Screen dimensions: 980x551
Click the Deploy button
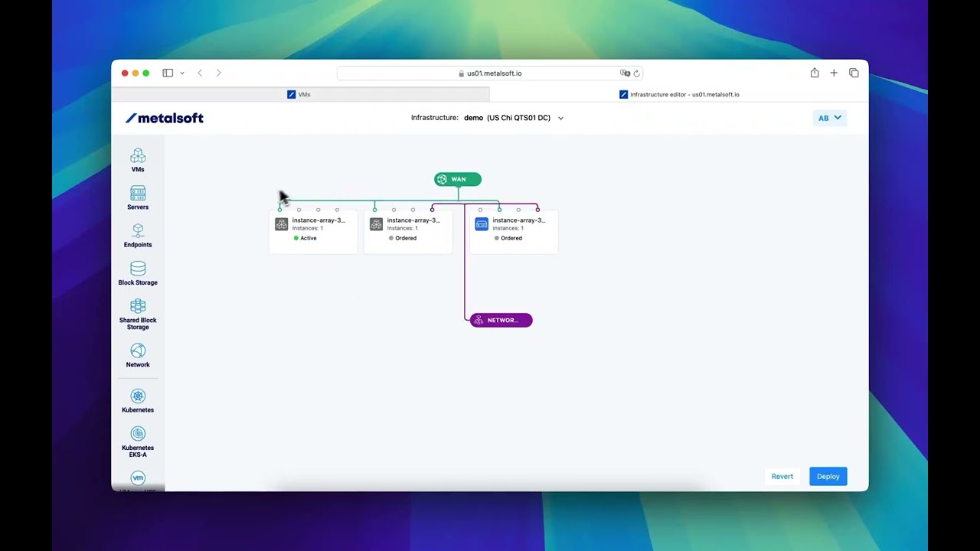click(828, 476)
